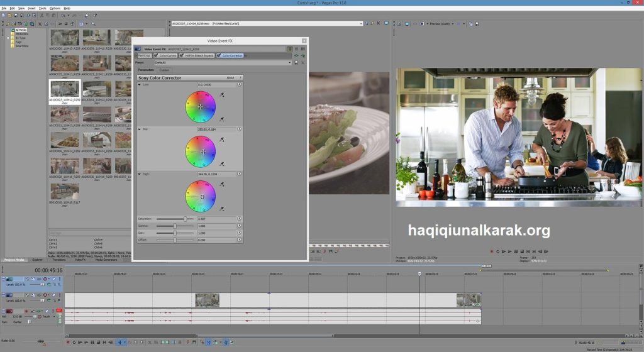
Task: Toggle the Color Curves effect checkbox
Action: [156, 55]
